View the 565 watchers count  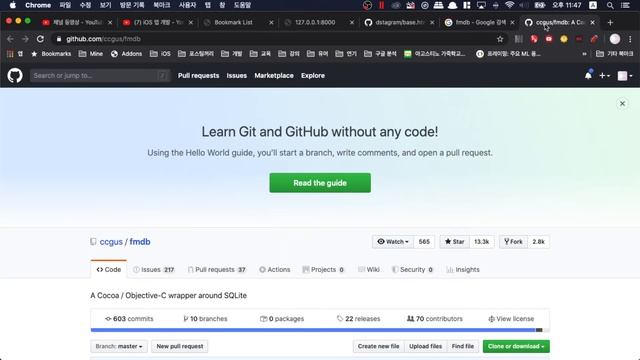point(424,242)
